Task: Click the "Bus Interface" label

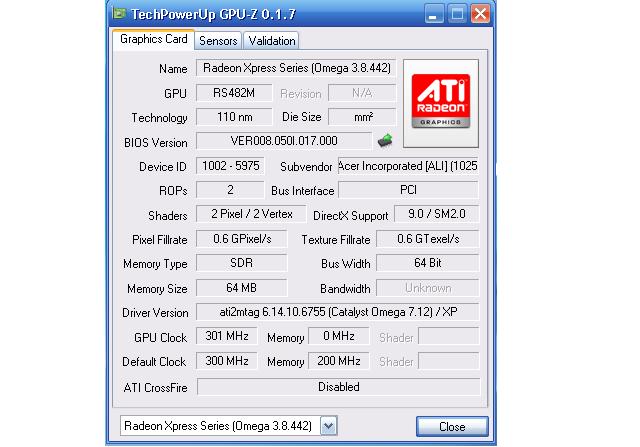Action: [x=302, y=191]
